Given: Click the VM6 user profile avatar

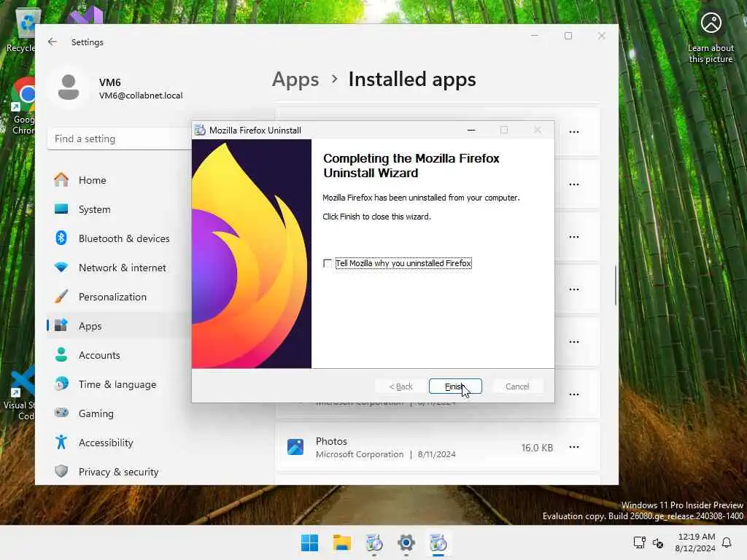Looking at the screenshot, I should pos(69,87).
